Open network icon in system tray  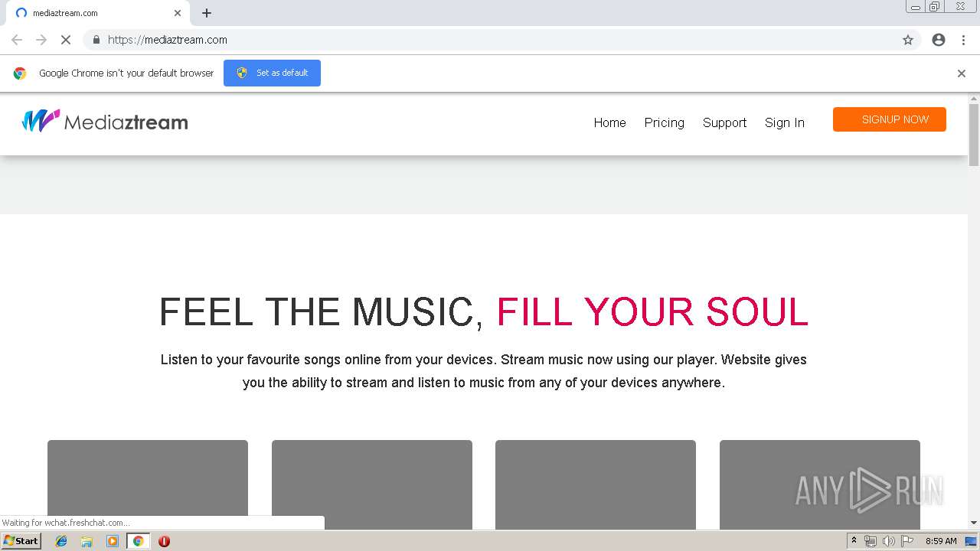[871, 541]
